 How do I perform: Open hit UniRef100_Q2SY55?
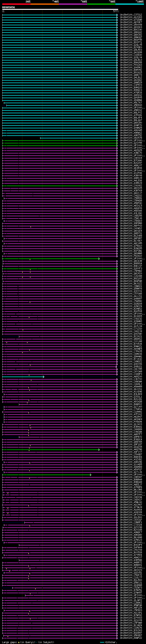click(131, 143)
